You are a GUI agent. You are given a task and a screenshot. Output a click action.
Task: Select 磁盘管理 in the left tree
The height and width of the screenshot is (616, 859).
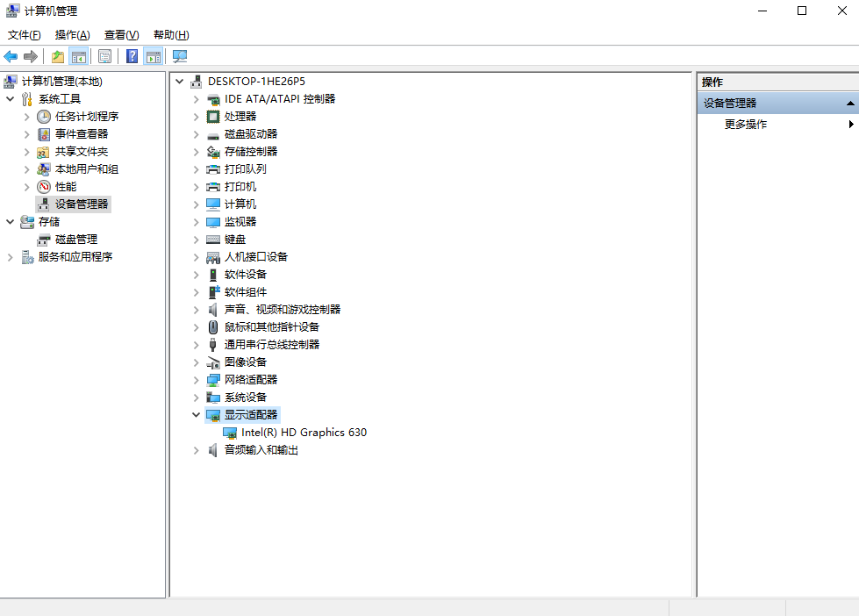(75, 240)
